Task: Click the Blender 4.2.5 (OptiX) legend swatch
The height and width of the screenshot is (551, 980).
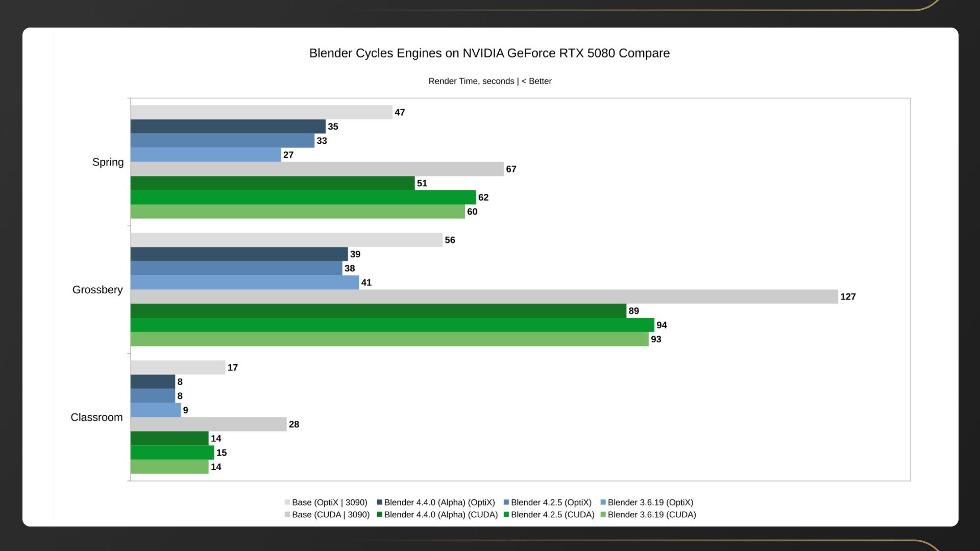Action: tap(506, 503)
